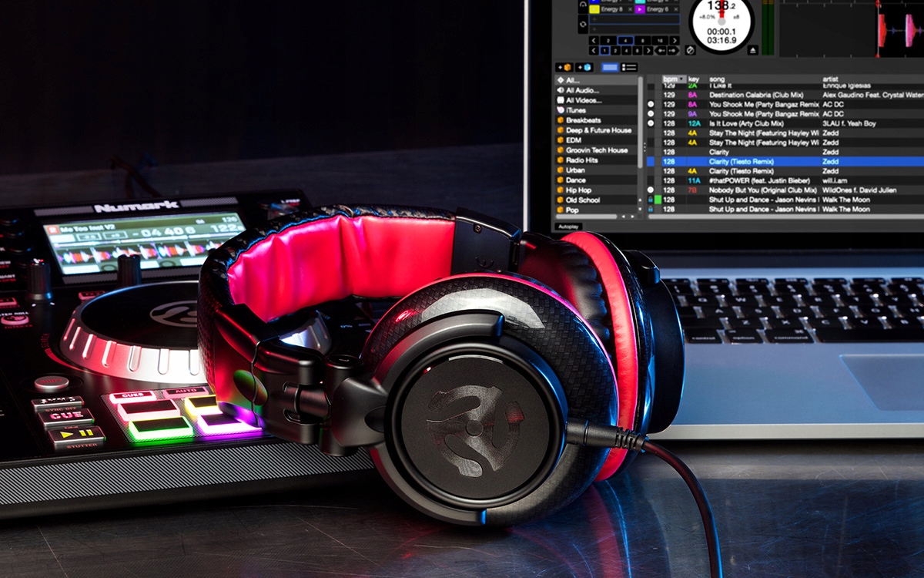Viewport: 924px width, 578px height.
Task: Eject the track with the eject icon
Action: point(752,50)
